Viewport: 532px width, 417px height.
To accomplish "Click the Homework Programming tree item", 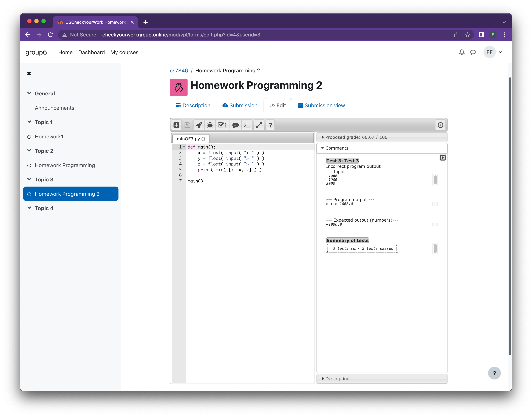I will tap(65, 165).
